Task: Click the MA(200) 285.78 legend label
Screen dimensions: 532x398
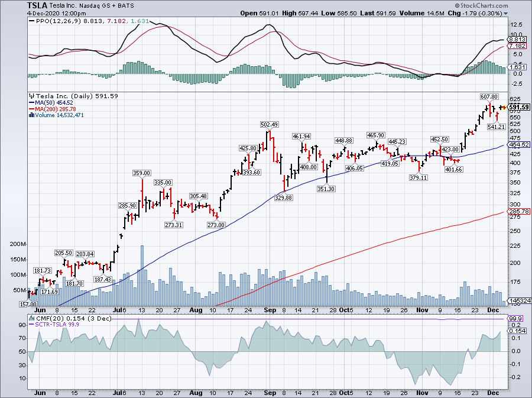Action: tap(56, 109)
